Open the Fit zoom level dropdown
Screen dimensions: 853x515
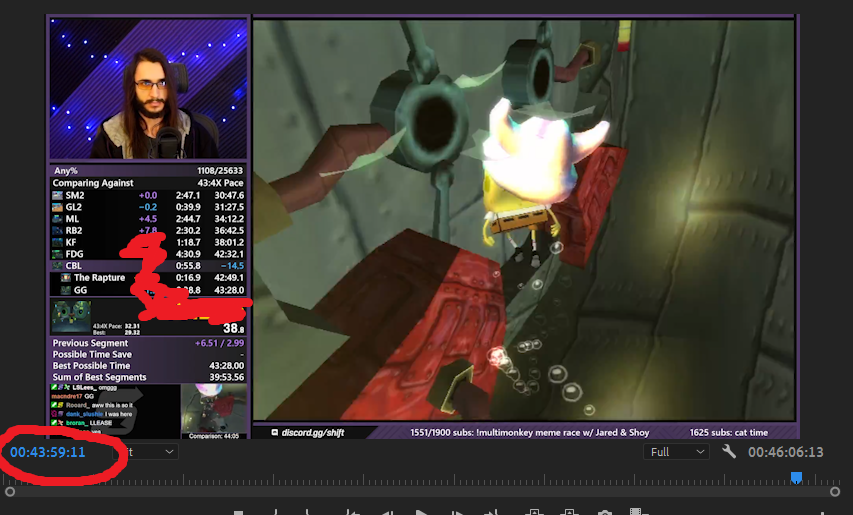145,452
